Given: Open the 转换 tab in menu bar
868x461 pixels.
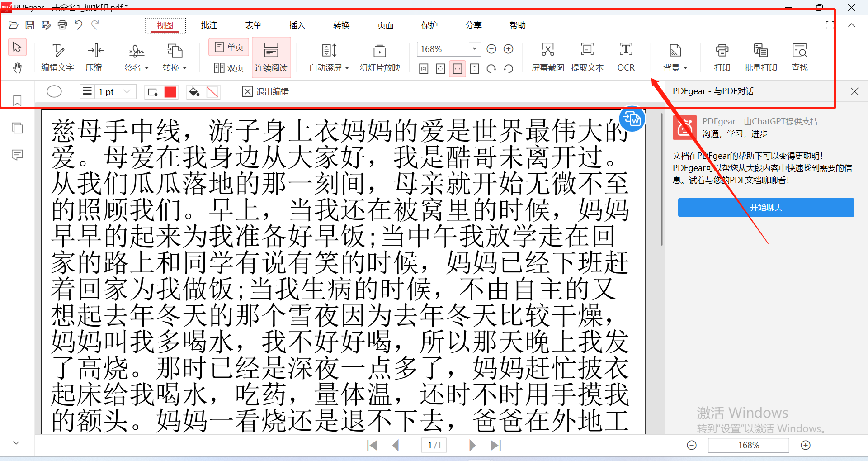Looking at the screenshot, I should pos(341,25).
